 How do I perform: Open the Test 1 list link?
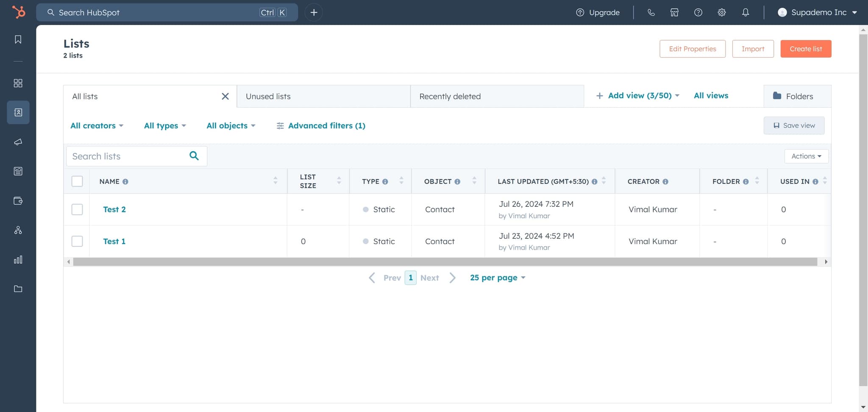tap(114, 241)
